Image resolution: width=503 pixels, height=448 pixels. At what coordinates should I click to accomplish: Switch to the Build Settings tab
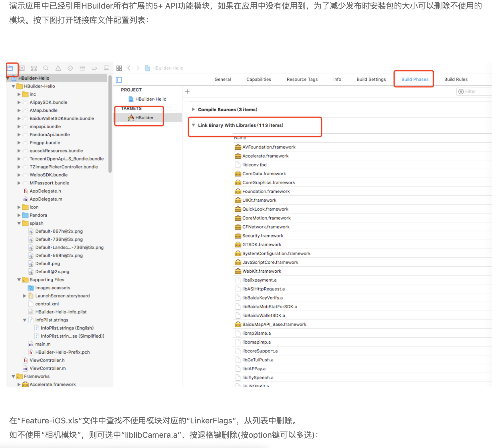(371, 79)
